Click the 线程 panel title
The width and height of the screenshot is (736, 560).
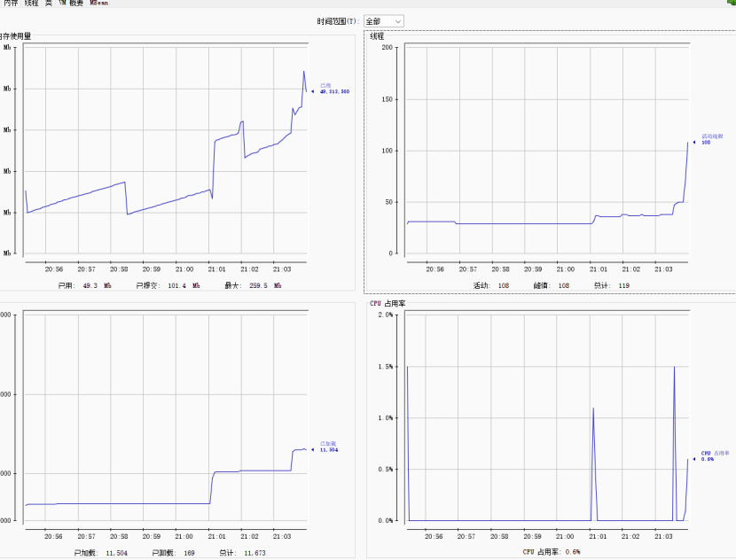[377, 36]
